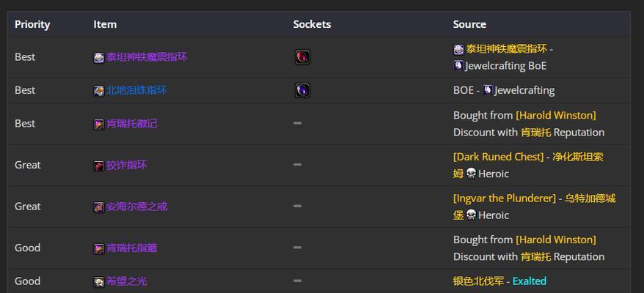Click the 安海尔德之戒 item icon
644x293 pixels.
(99, 207)
